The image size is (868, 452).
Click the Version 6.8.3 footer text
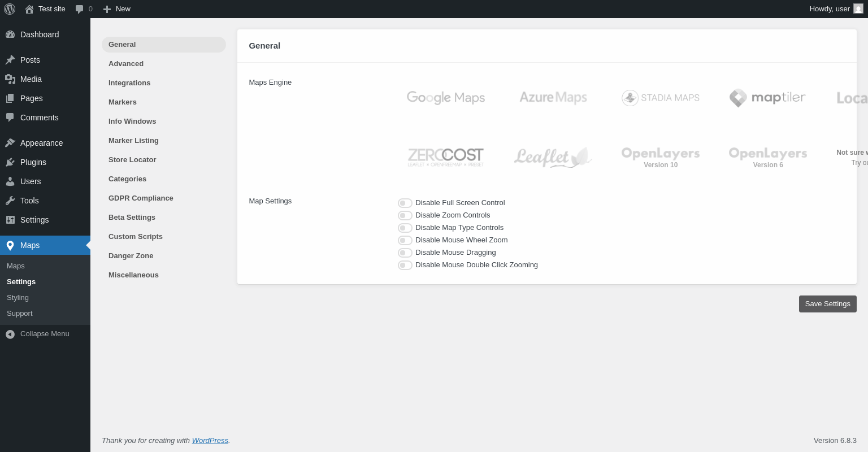[835, 441]
